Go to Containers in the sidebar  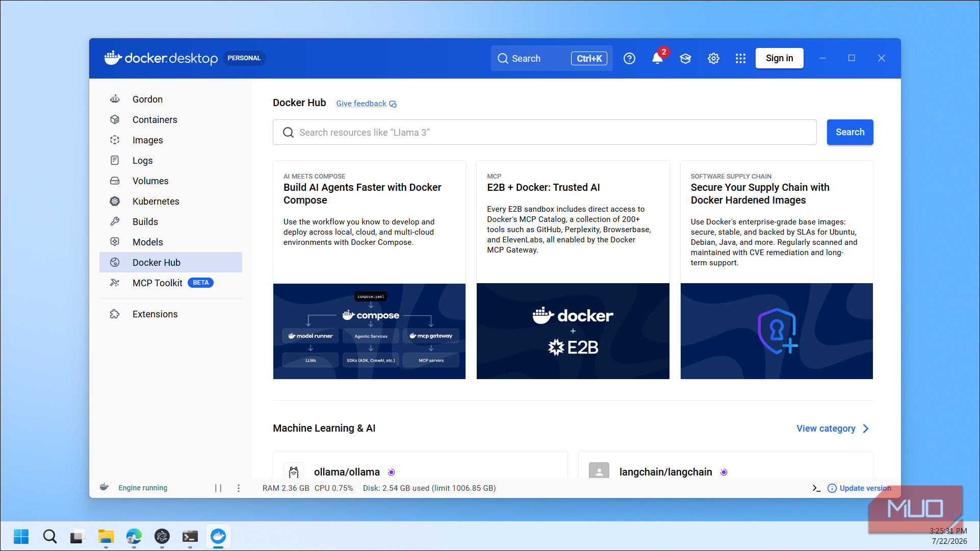pos(171,119)
